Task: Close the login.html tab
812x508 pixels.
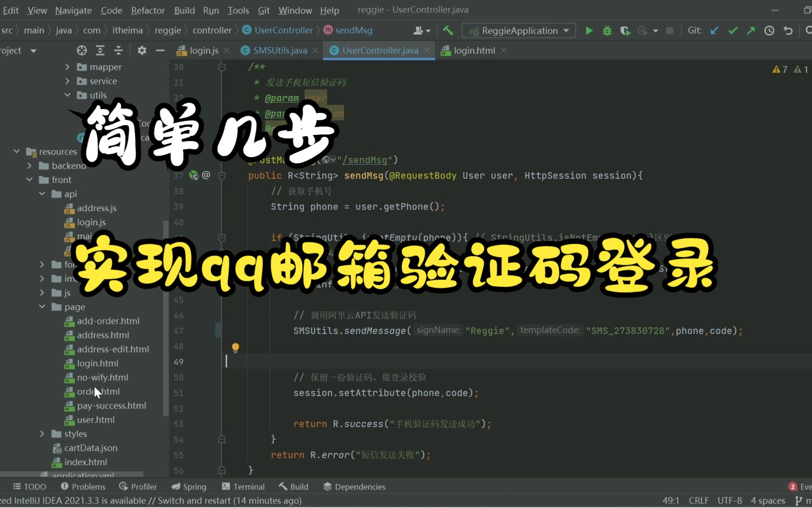Action: point(503,50)
